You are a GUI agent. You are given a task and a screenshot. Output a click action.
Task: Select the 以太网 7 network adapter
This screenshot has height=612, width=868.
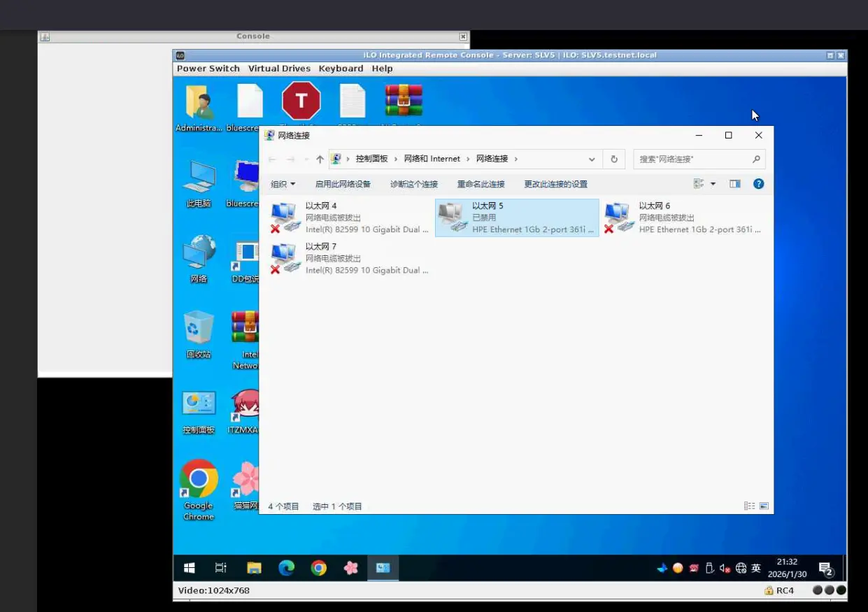pos(350,258)
